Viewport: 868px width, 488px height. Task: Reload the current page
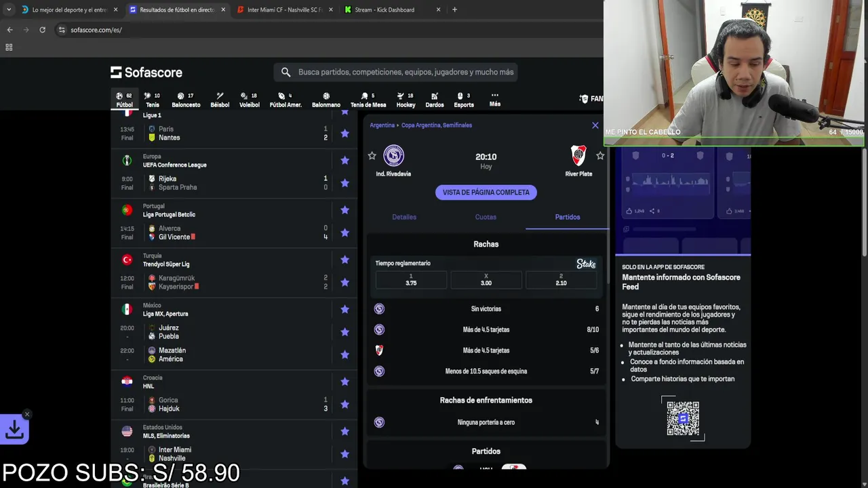coord(42,30)
